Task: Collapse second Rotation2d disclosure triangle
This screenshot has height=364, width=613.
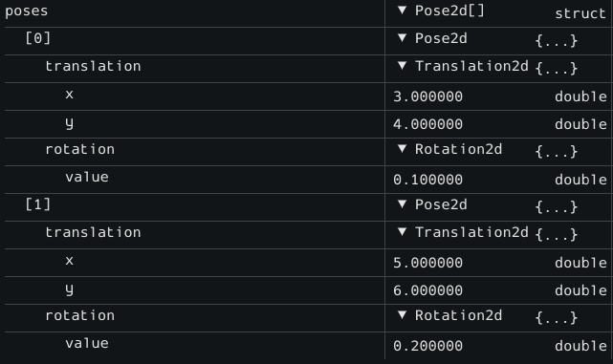Action: [x=402, y=315]
